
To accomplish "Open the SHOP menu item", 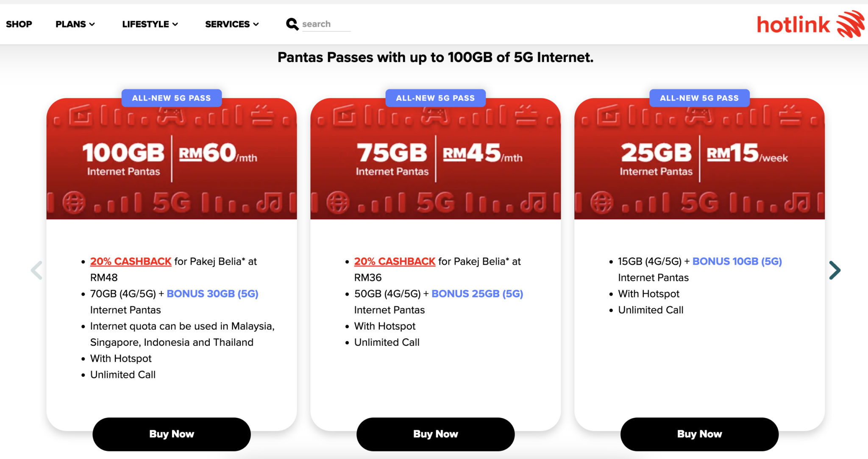I will (19, 24).
